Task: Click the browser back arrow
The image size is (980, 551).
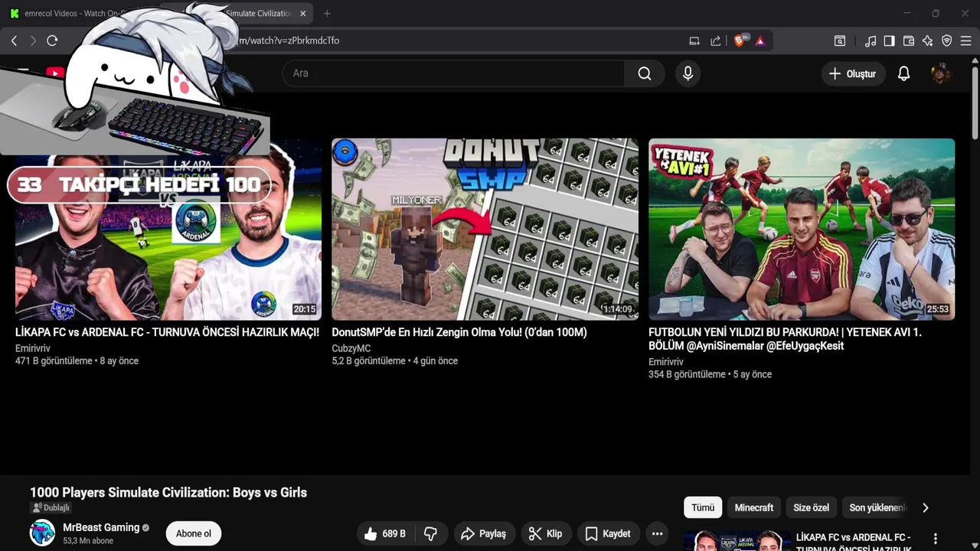Action: click(x=14, y=41)
